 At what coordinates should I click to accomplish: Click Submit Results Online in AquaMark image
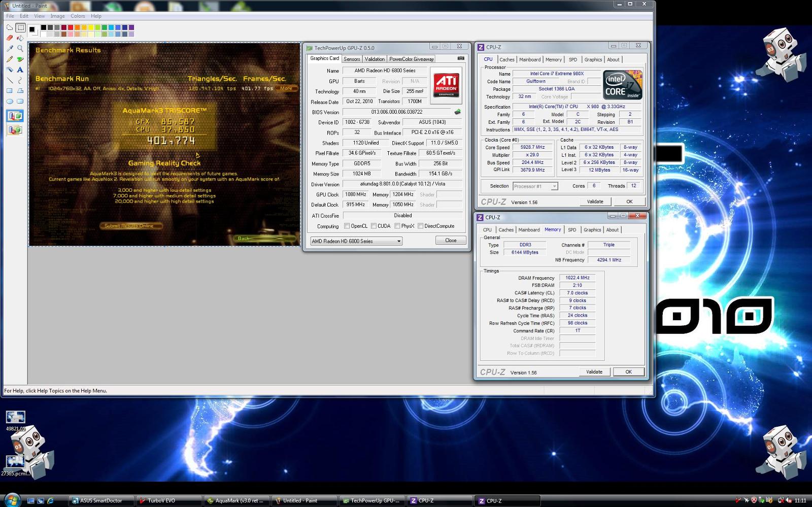click(x=130, y=226)
